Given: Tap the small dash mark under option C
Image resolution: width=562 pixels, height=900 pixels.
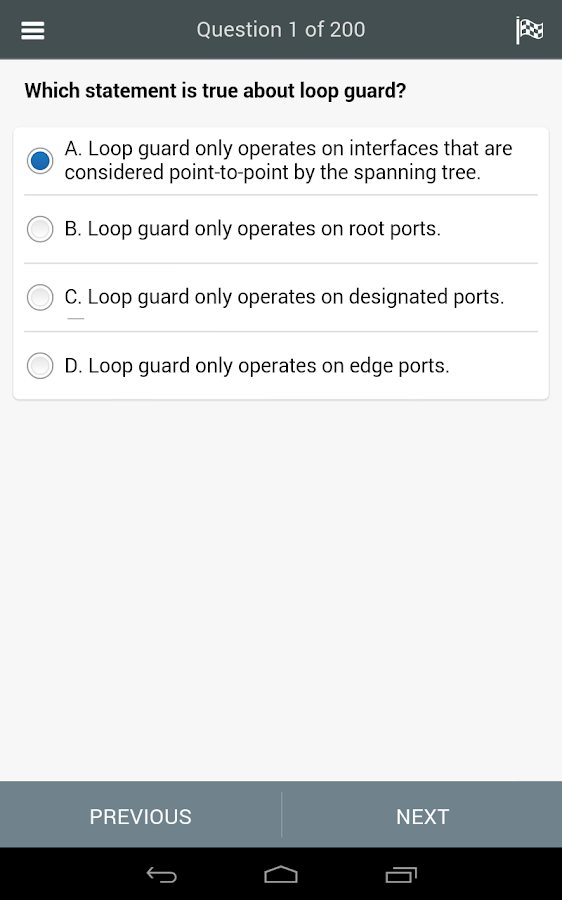Looking at the screenshot, I should pyautogui.click(x=76, y=318).
